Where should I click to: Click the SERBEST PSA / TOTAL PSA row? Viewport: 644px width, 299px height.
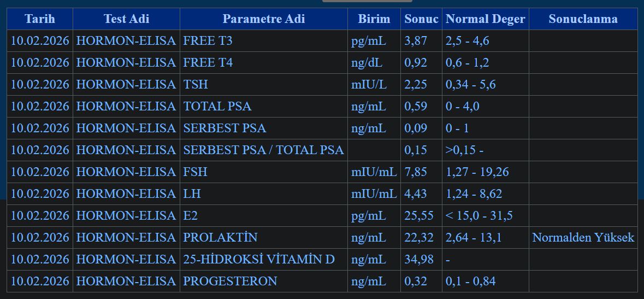coord(263,150)
